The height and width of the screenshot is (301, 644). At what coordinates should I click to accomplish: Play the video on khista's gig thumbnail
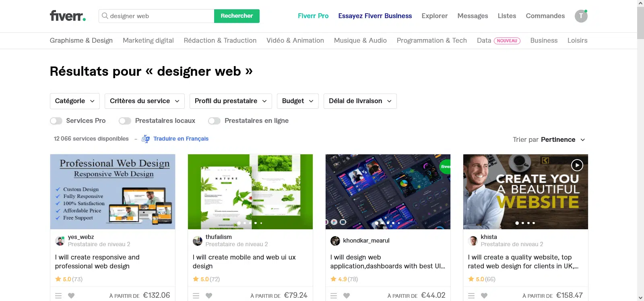pyautogui.click(x=577, y=165)
